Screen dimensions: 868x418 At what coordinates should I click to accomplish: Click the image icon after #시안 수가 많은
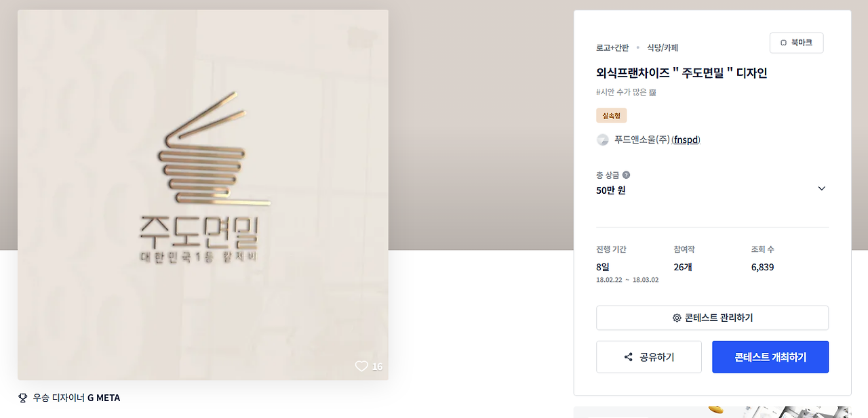(652, 92)
